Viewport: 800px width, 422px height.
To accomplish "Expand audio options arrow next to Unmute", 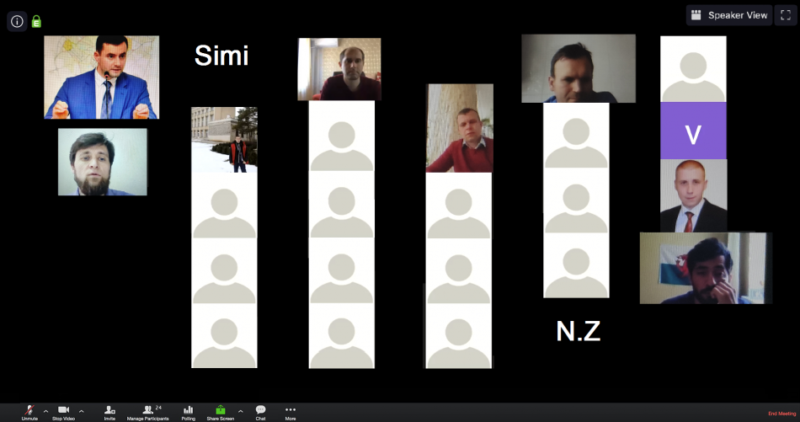I will [x=46, y=411].
